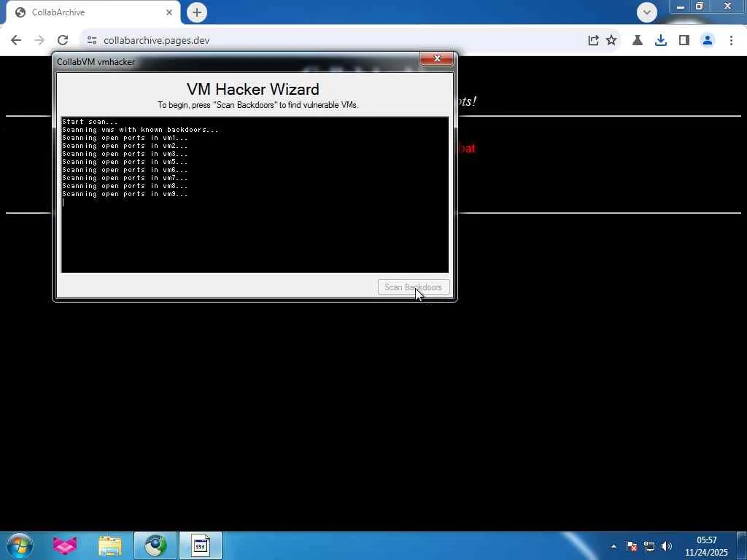
Task: Open site information icon in address bar
Action: (92, 41)
